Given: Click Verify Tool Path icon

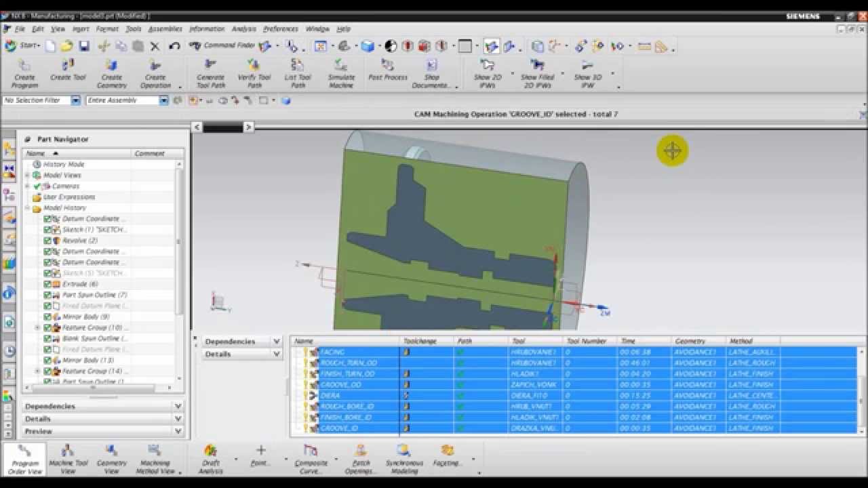Looking at the screenshot, I should point(254,73).
